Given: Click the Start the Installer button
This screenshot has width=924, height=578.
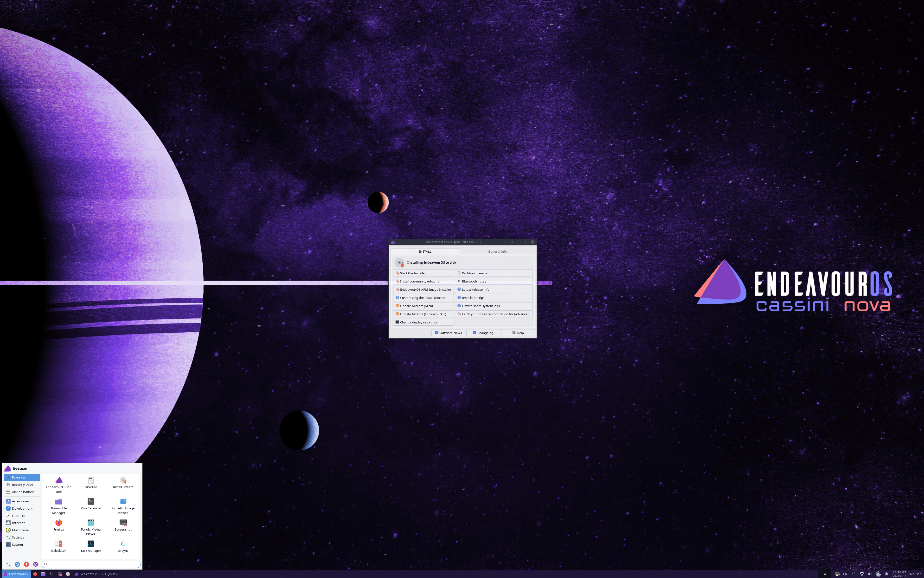Looking at the screenshot, I should (423, 273).
